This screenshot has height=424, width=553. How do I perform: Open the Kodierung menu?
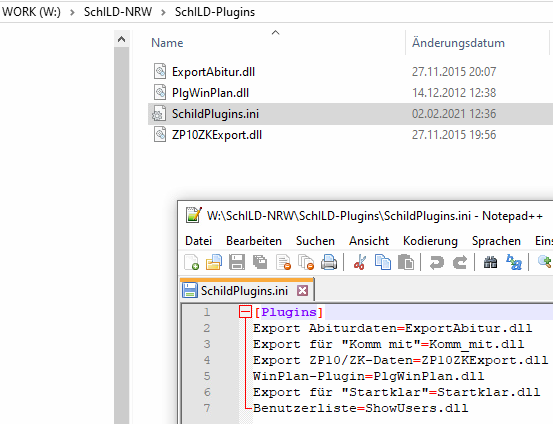(x=430, y=241)
